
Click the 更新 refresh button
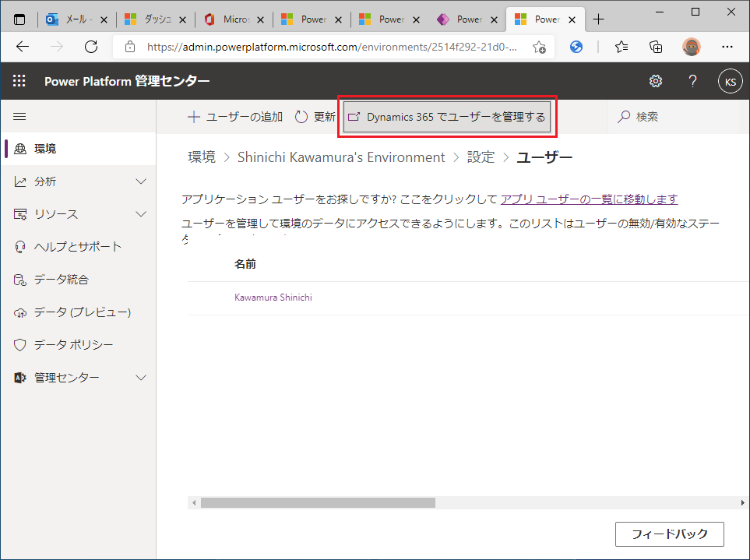315,117
